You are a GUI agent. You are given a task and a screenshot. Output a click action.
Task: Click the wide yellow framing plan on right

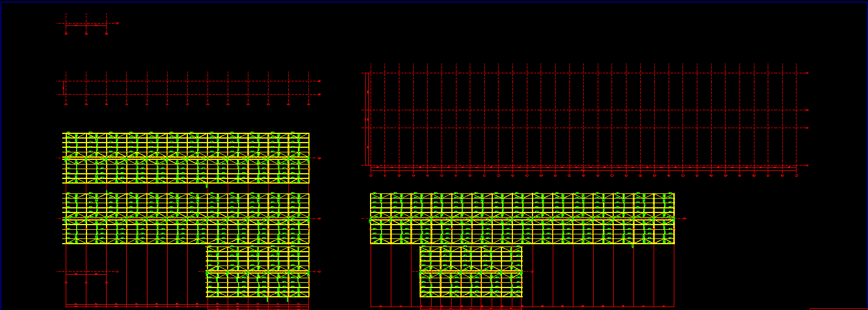point(522,218)
